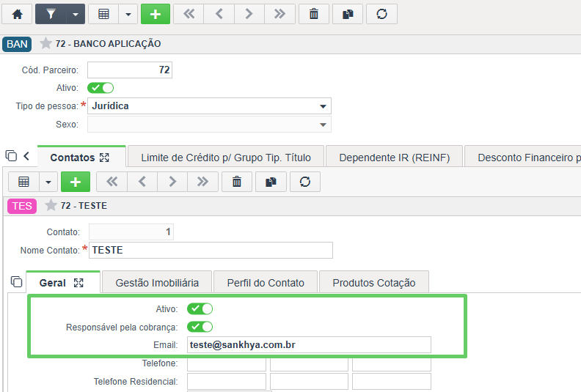Open the Gestão Imobiliária tab
581x392 pixels.
157,283
